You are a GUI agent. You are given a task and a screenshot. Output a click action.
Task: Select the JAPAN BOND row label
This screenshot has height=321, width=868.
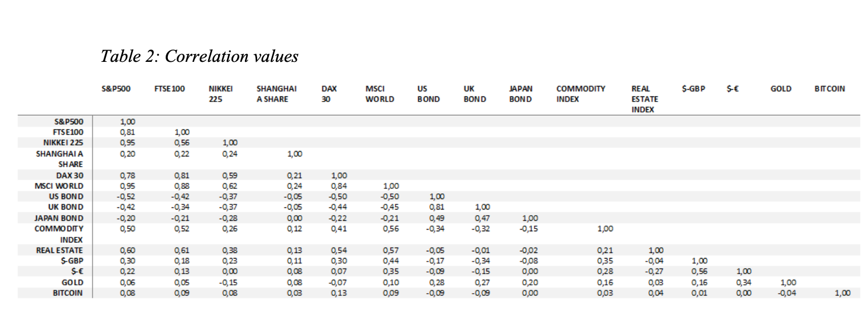[x=62, y=218]
